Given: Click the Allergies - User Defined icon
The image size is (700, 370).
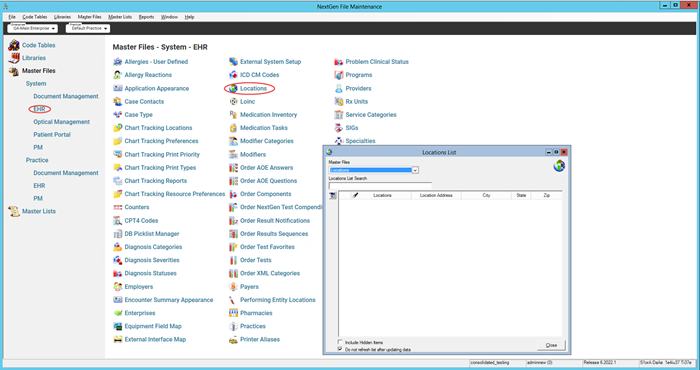Looking at the screenshot, I should 117,62.
